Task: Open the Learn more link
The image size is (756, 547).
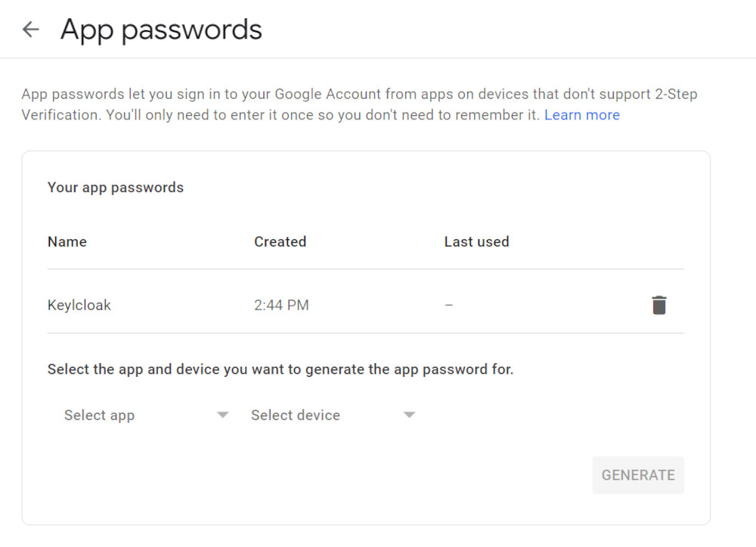Action: [582, 115]
